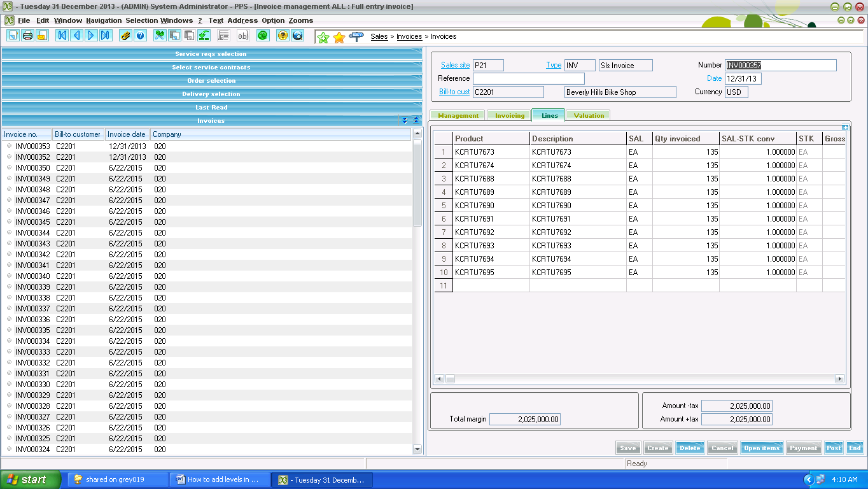The image size is (868, 489).
Task: Select invoice INV000353 in the list
Action: [x=207, y=146]
